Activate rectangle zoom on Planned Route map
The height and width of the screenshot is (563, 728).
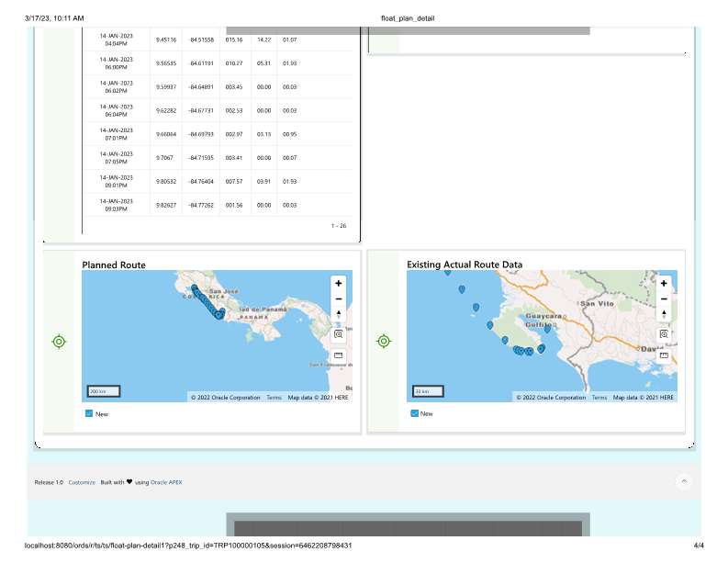pyautogui.click(x=338, y=335)
